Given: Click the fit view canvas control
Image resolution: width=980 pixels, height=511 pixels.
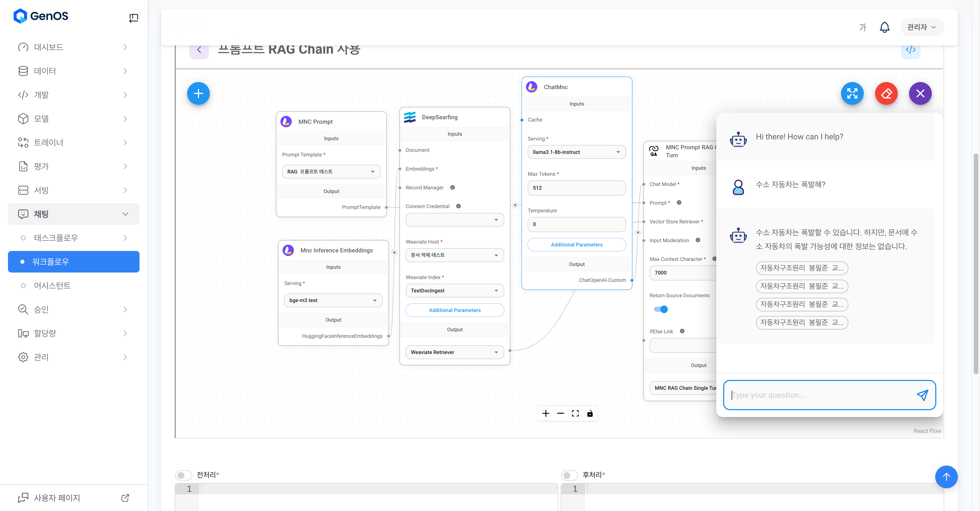Looking at the screenshot, I should [x=575, y=414].
